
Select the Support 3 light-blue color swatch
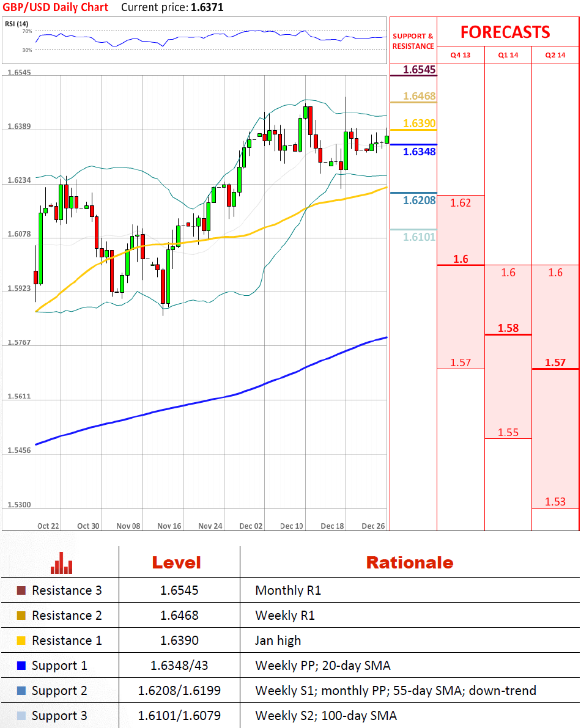(x=21, y=716)
